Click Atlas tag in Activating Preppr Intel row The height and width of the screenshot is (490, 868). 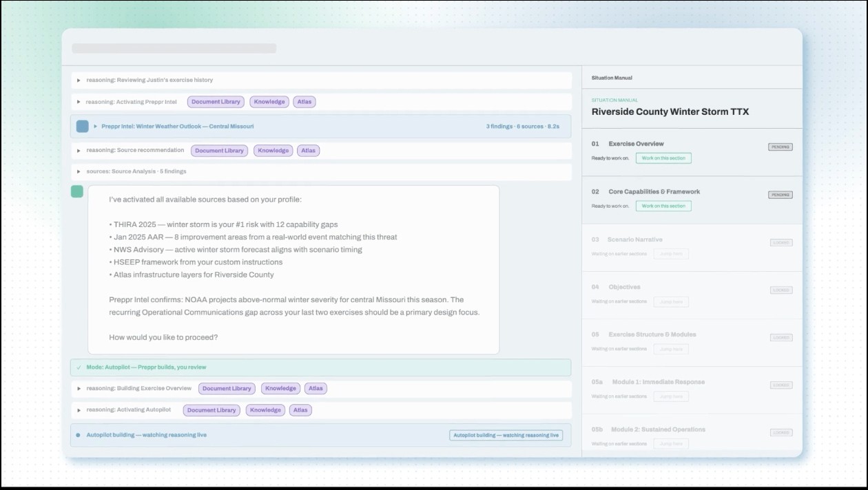[304, 102]
